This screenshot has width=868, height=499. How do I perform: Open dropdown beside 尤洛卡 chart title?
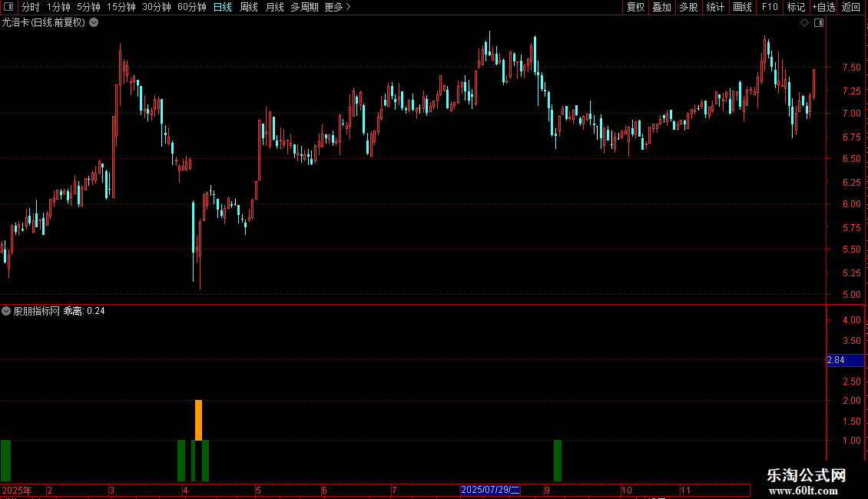tap(94, 23)
